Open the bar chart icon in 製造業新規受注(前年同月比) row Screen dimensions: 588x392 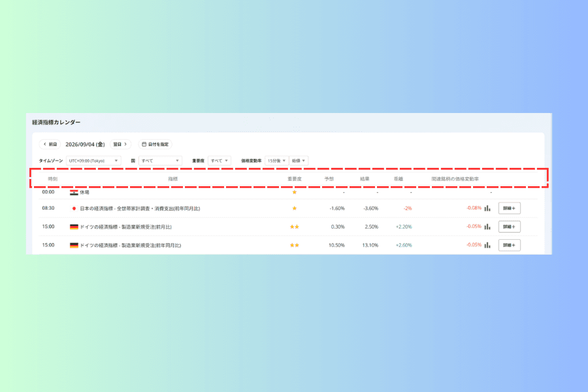click(487, 245)
